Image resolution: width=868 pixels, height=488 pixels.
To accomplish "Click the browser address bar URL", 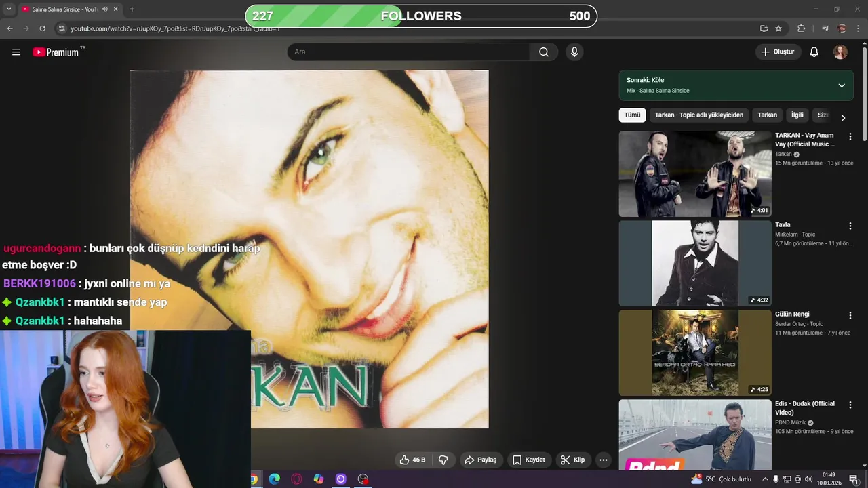I will tap(175, 28).
